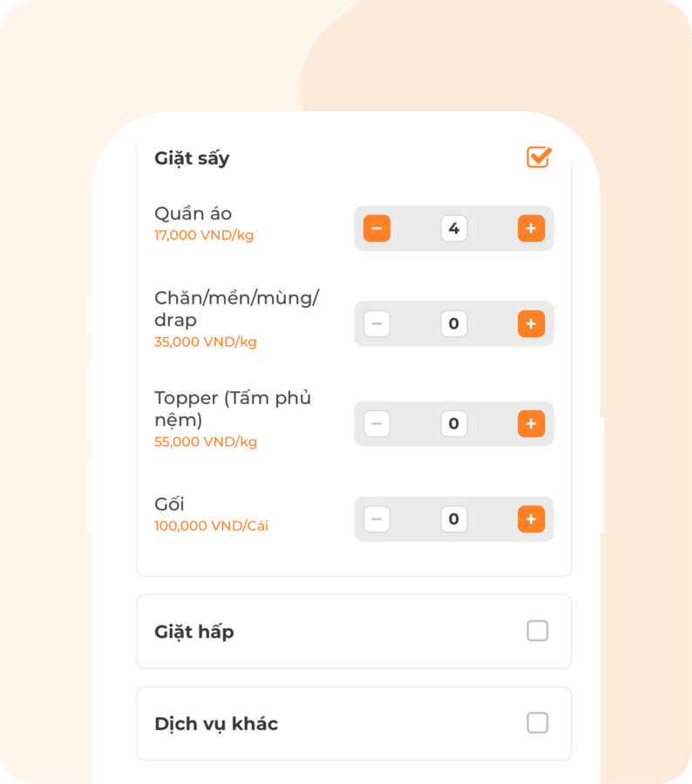This screenshot has height=784, width=692.
Task: Increase Quần áo quantity with plus button
Action: tap(531, 229)
